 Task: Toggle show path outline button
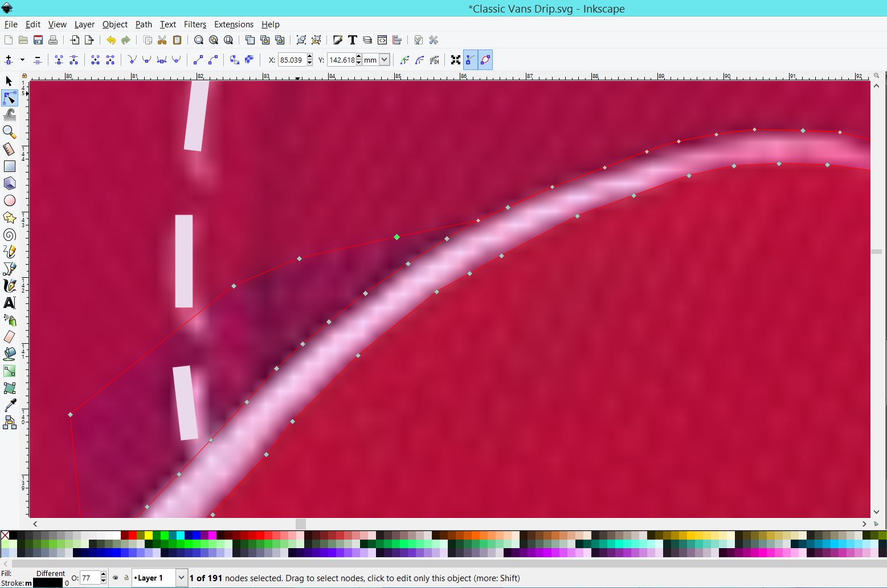click(485, 60)
